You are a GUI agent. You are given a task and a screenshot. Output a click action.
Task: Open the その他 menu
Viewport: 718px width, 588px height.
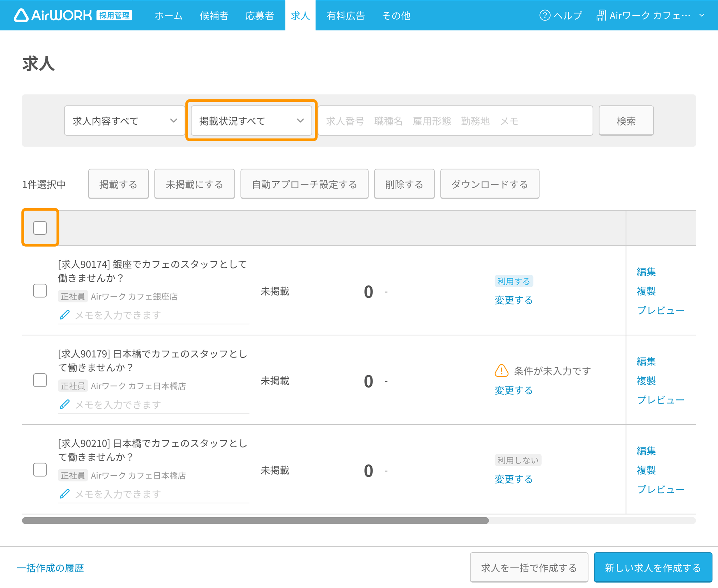click(x=396, y=16)
